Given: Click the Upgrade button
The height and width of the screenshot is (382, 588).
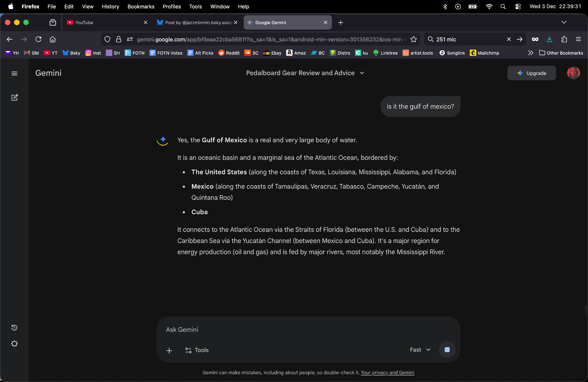Looking at the screenshot, I should click(531, 73).
